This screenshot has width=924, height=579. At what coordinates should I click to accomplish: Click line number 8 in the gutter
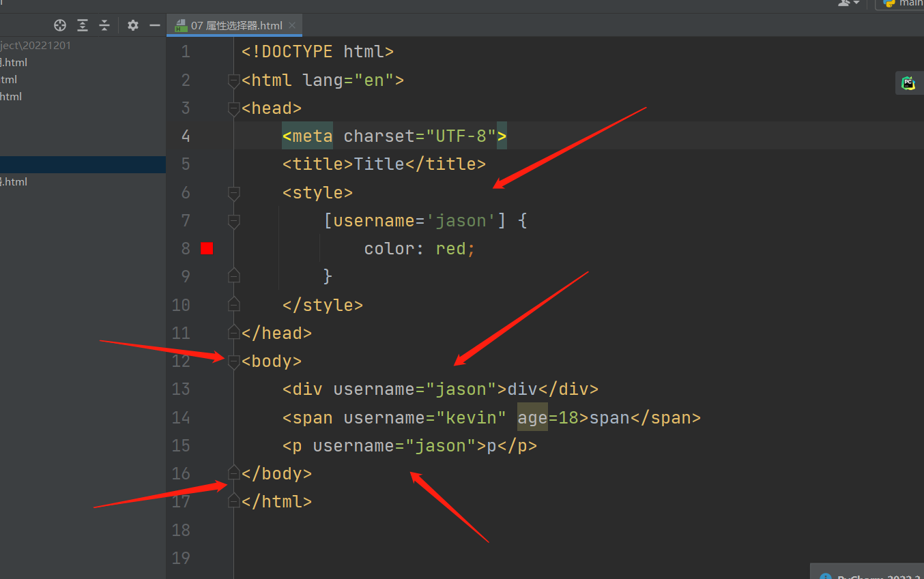click(186, 248)
